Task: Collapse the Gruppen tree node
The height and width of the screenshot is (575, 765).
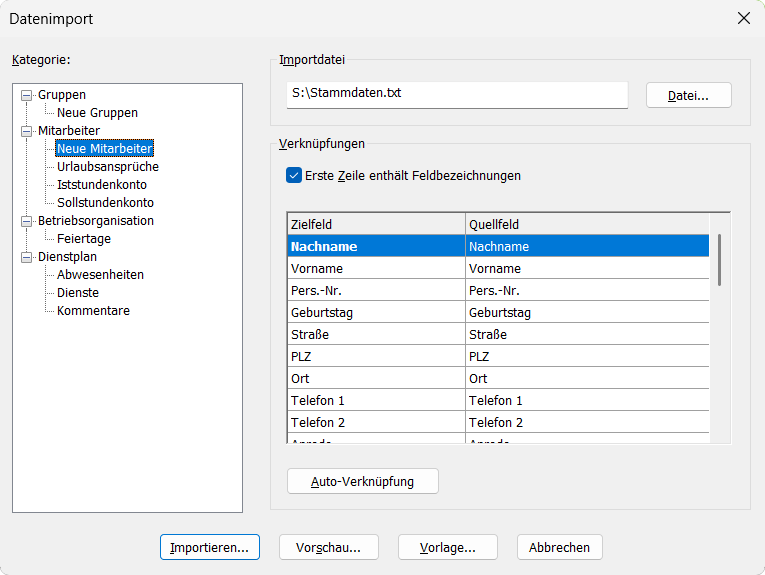Action: [x=26, y=95]
